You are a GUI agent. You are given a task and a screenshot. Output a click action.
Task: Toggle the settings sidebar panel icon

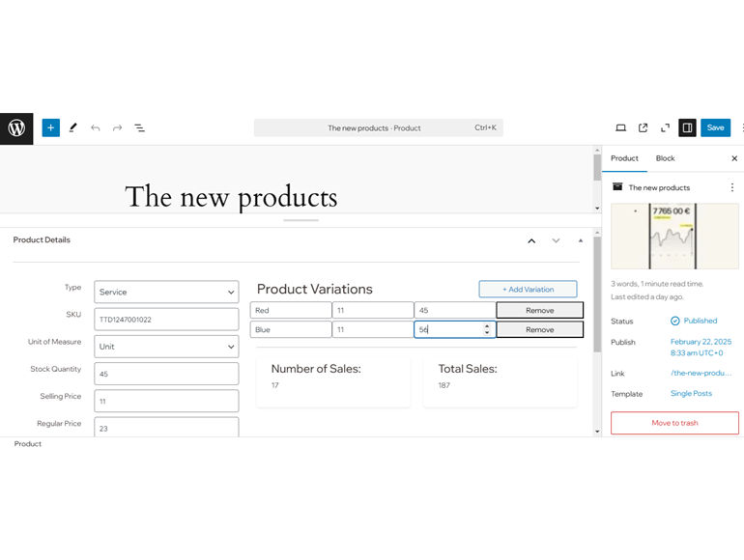pyautogui.click(x=687, y=128)
